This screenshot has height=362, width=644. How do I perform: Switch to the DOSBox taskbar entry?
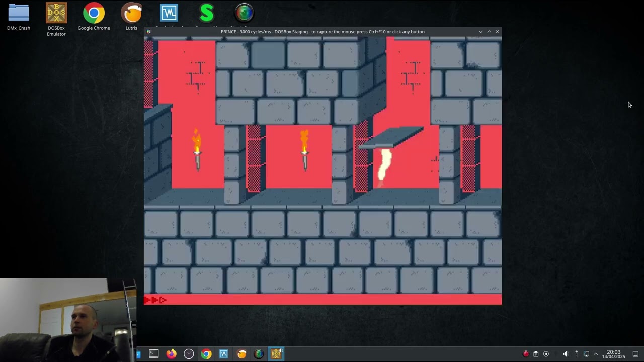point(276,354)
